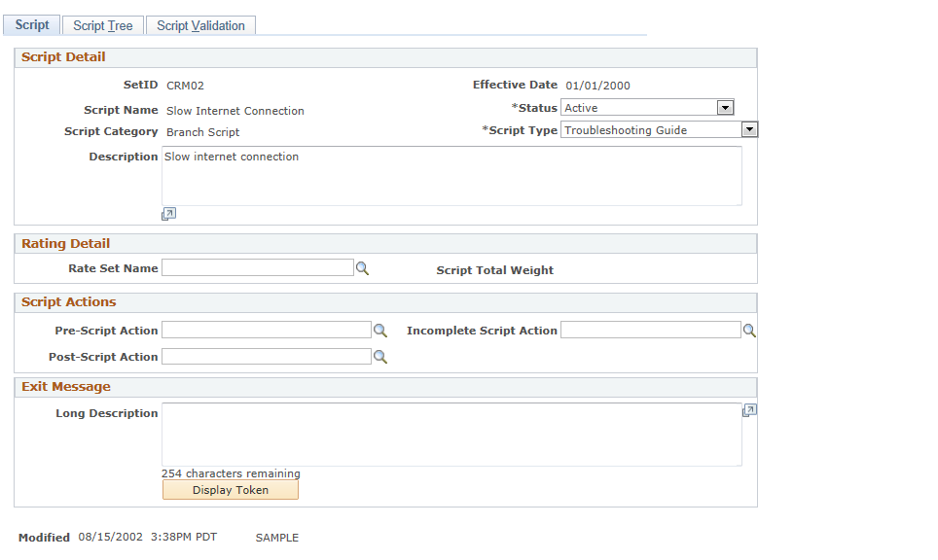Image resolution: width=938 pixels, height=560 pixels.
Task: Click inside the Description text area
Action: pos(451,176)
